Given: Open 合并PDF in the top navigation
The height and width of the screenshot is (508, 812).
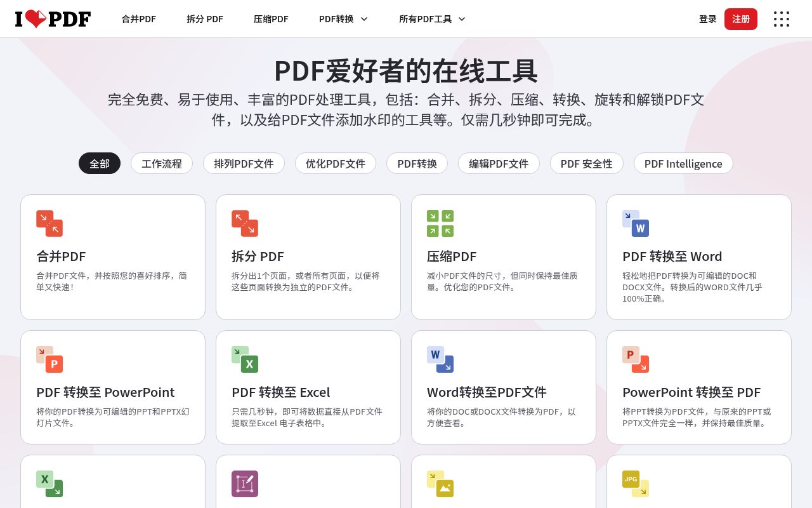Looking at the screenshot, I should (x=139, y=19).
